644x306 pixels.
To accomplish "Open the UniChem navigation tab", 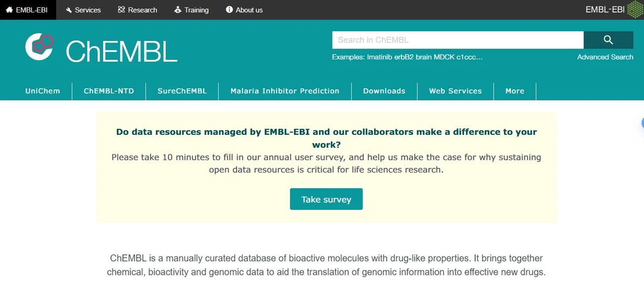I will pos(43,91).
